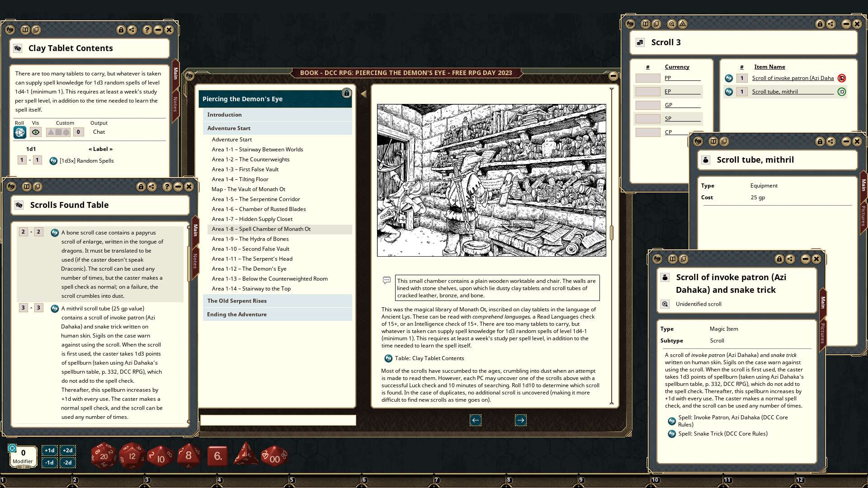This screenshot has height=488, width=868.
Task: Toggle the visibility eye in Clay Tablet Contents
Action: point(35,132)
